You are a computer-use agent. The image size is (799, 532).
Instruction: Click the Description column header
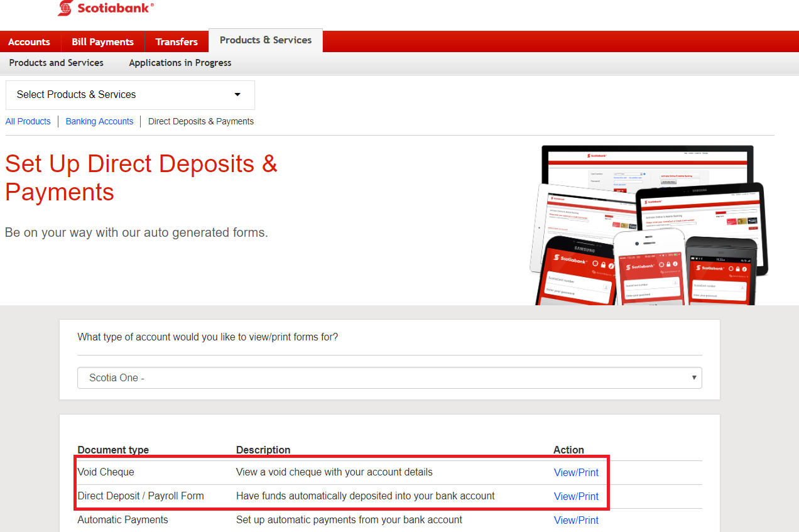(x=263, y=450)
